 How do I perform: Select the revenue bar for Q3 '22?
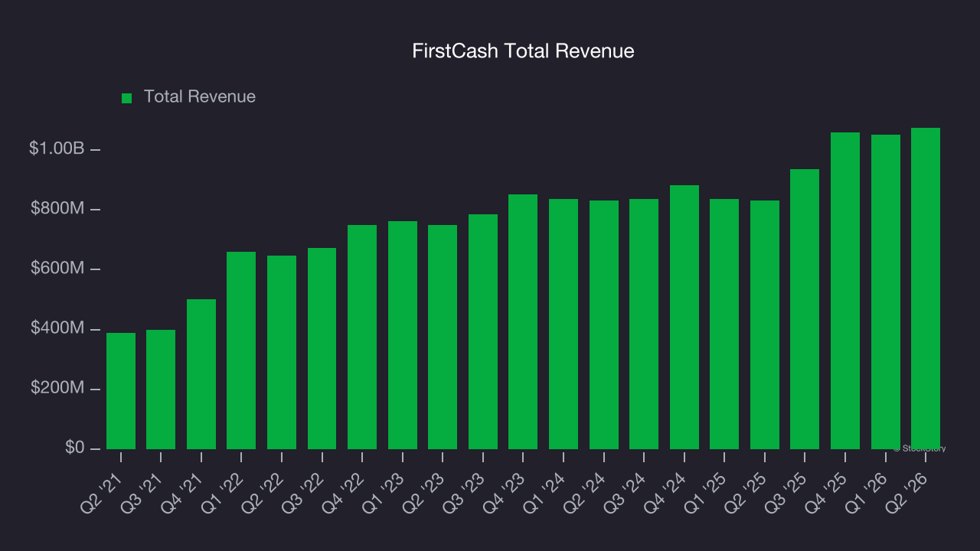(322, 349)
